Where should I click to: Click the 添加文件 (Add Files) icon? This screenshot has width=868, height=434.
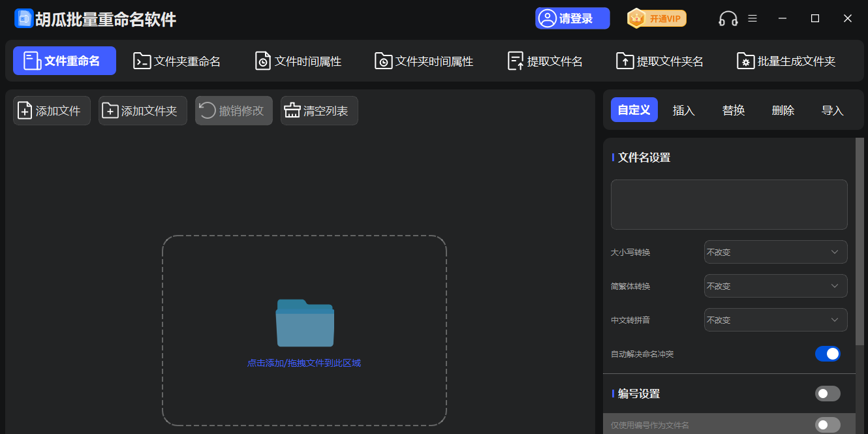pyautogui.click(x=23, y=110)
